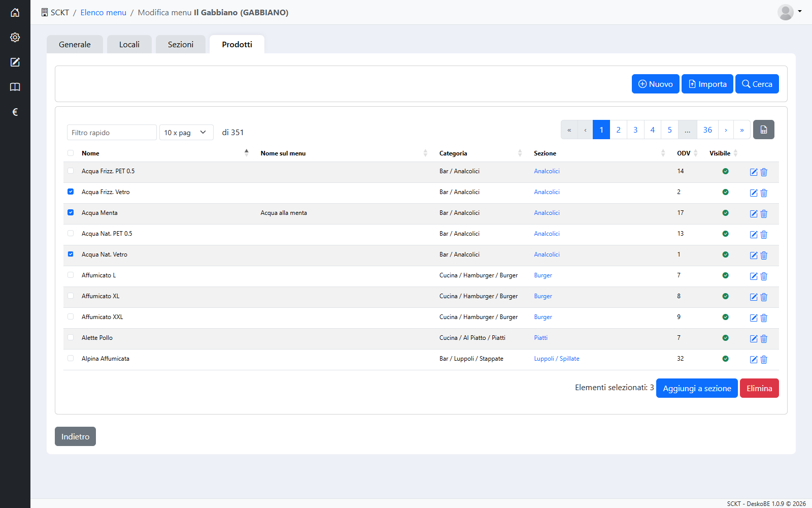Switch to the Sezioni tab

(181, 44)
